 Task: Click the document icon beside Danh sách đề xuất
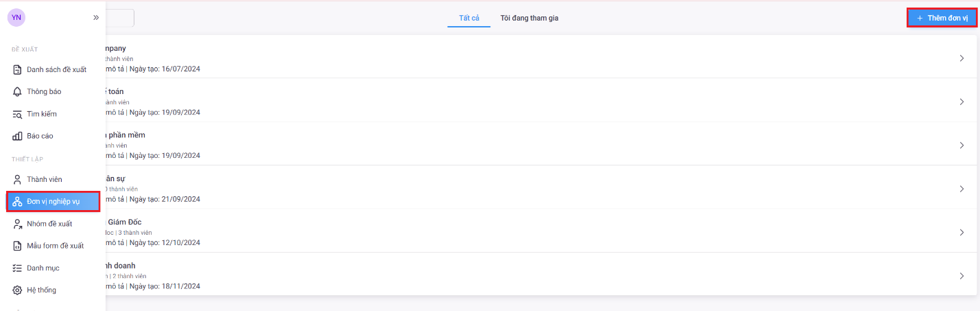point(18,69)
